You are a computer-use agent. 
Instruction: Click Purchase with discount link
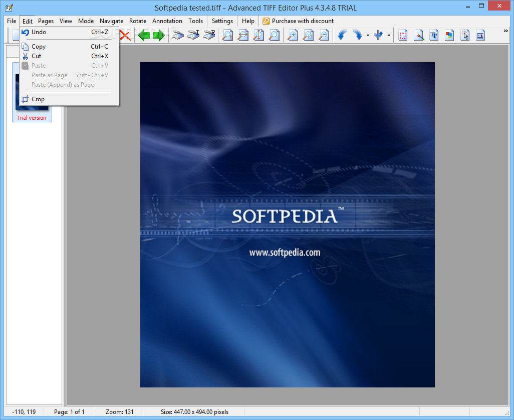coord(298,21)
